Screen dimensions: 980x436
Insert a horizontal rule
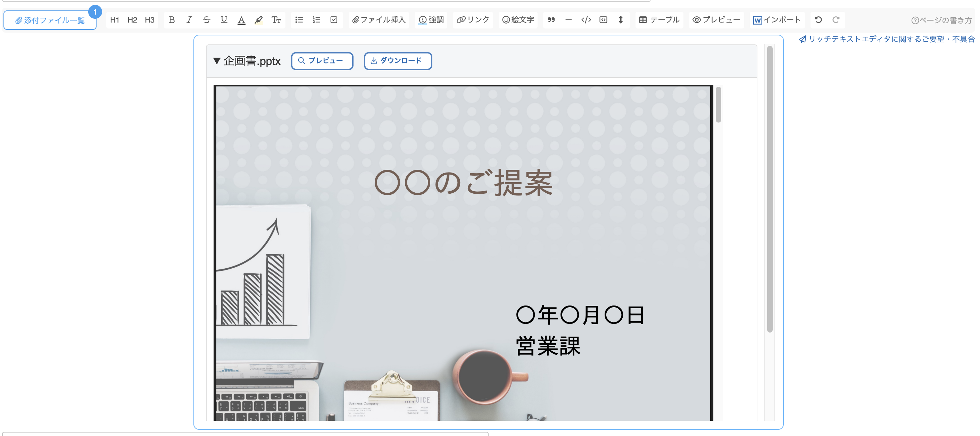568,20
